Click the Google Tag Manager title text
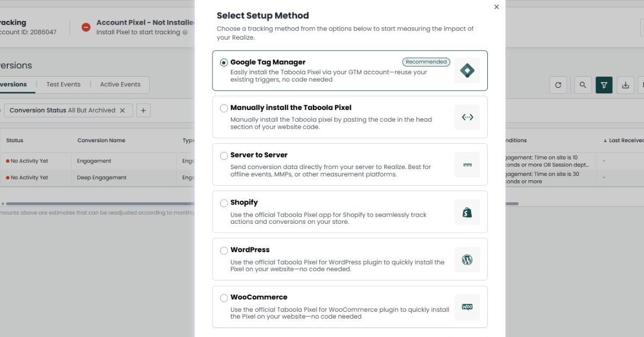 (268, 62)
